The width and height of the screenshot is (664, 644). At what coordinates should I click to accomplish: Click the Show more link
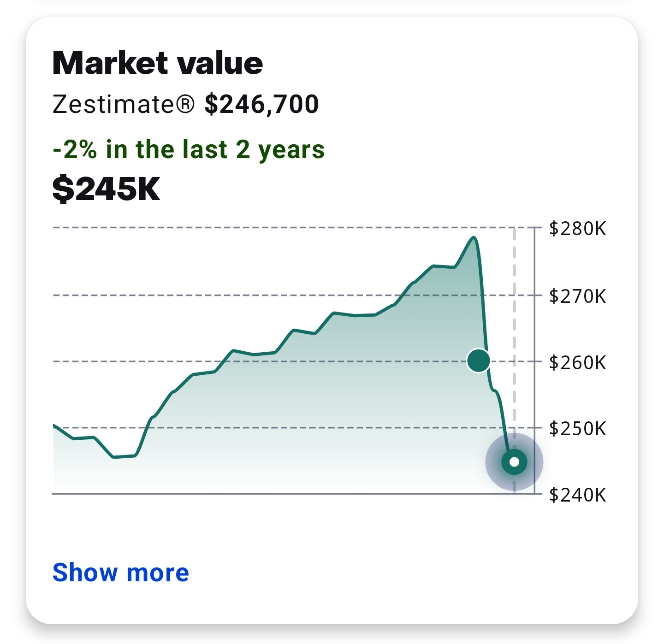coord(121,573)
